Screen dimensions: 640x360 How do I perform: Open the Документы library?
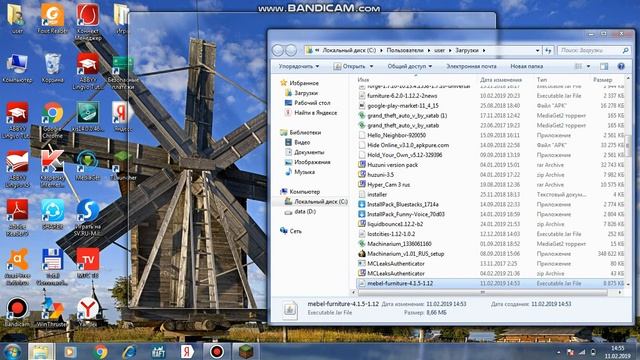click(304, 152)
